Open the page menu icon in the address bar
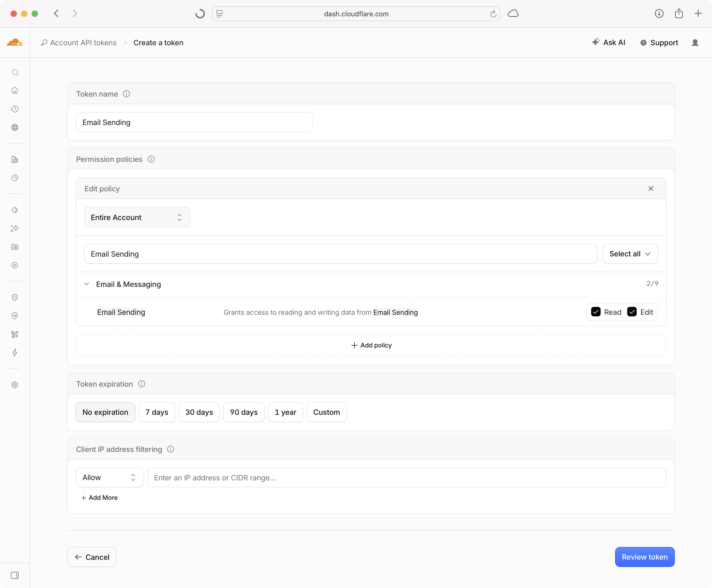 (220, 14)
